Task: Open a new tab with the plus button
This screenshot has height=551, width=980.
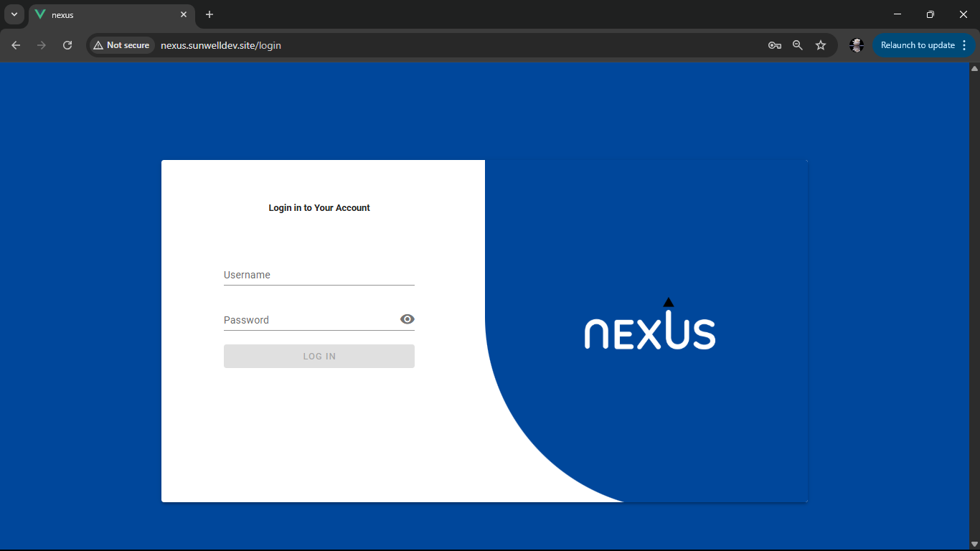Action: (209, 14)
